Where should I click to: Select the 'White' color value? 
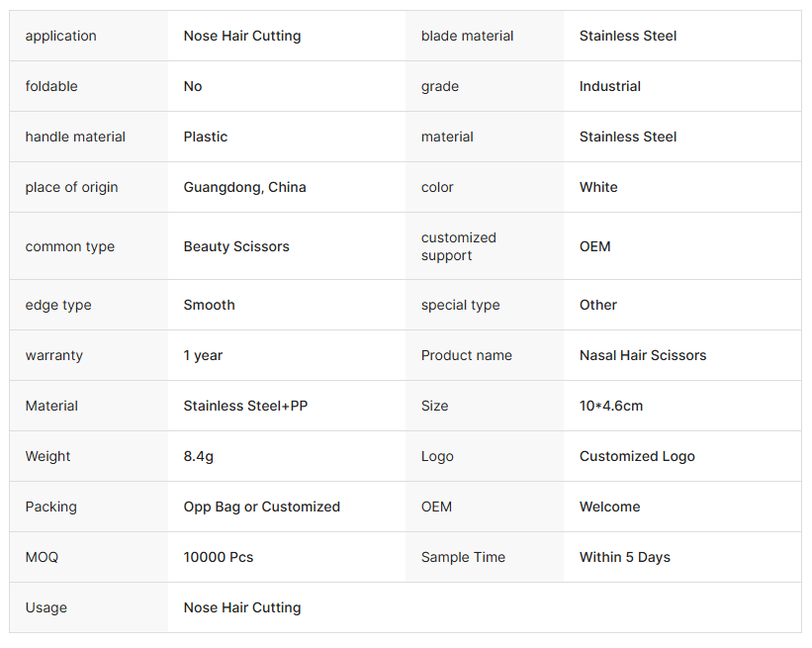coord(598,188)
